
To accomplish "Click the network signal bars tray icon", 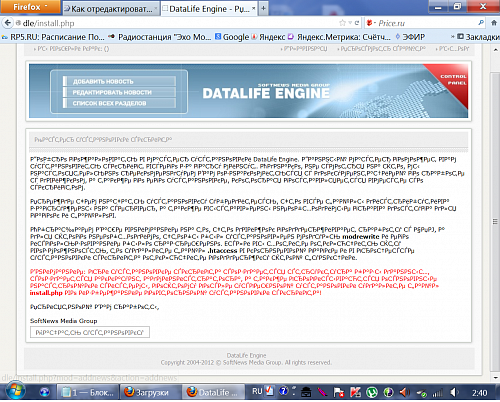I will (438, 393).
